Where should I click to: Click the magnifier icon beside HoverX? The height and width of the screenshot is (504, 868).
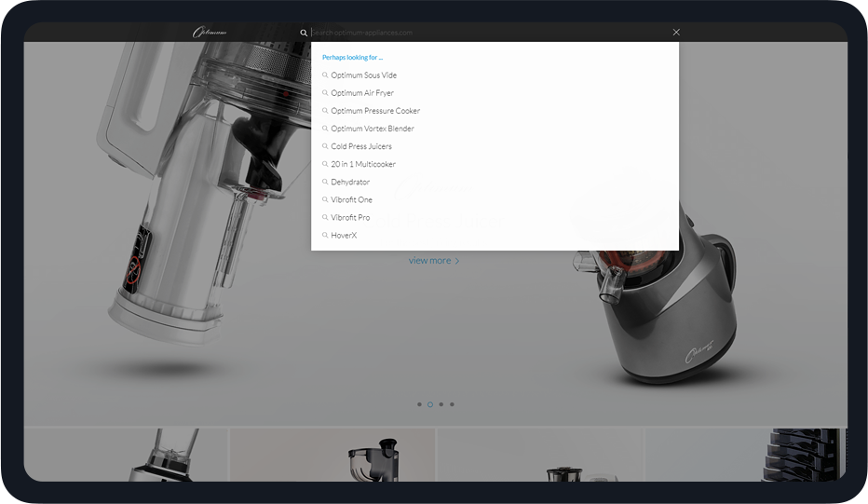[325, 235]
